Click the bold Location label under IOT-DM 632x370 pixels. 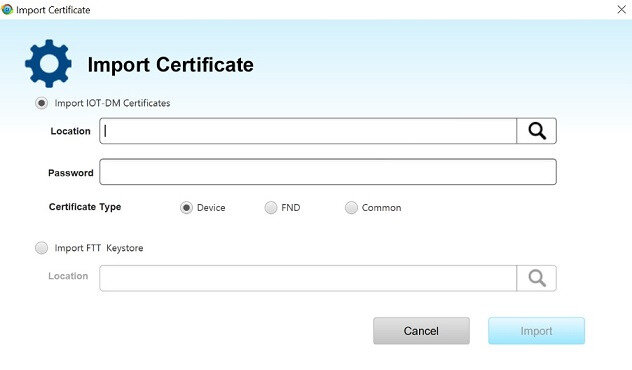point(71,131)
